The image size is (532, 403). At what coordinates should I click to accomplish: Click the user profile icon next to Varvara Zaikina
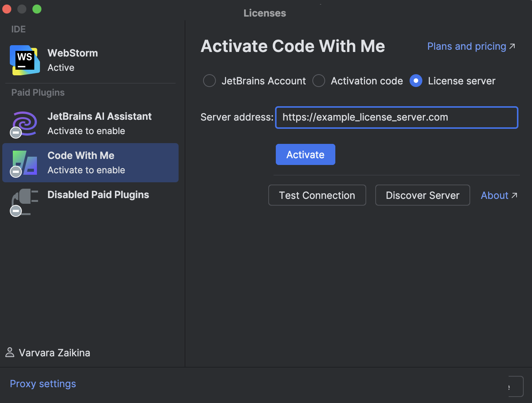10,353
